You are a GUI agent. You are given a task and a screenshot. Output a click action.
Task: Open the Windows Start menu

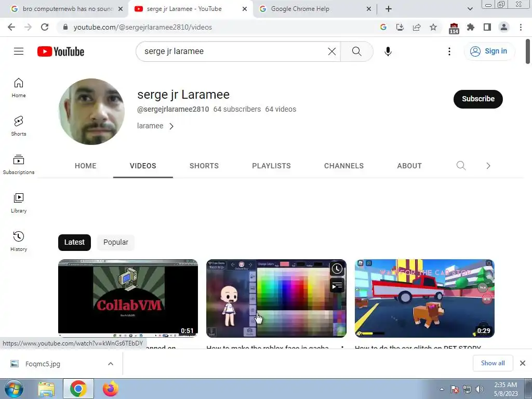[14, 389]
